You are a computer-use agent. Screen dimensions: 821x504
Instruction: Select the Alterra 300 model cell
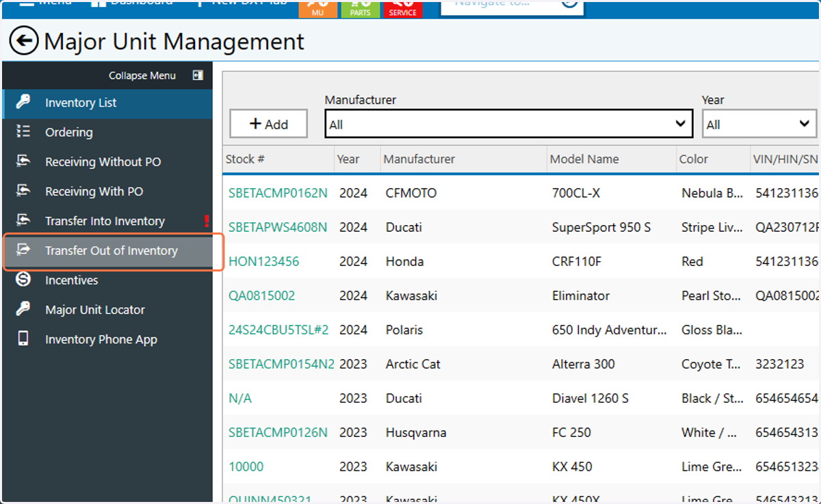pos(584,364)
